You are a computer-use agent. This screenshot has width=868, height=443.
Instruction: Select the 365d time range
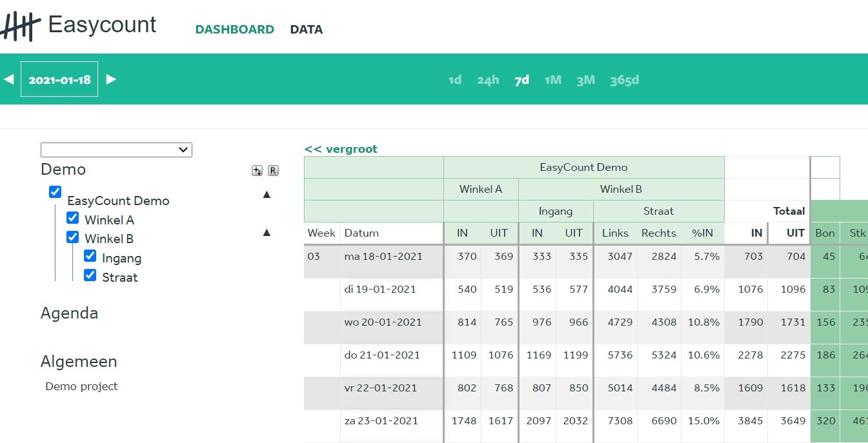point(625,80)
